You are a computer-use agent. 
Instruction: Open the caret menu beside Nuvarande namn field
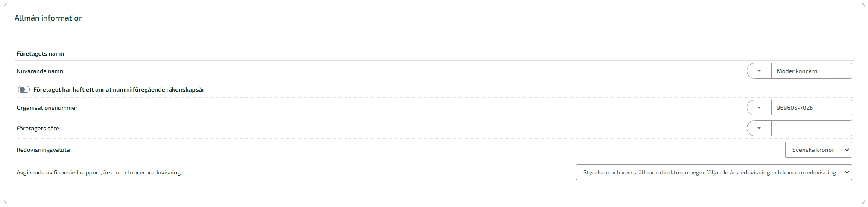coord(759,71)
